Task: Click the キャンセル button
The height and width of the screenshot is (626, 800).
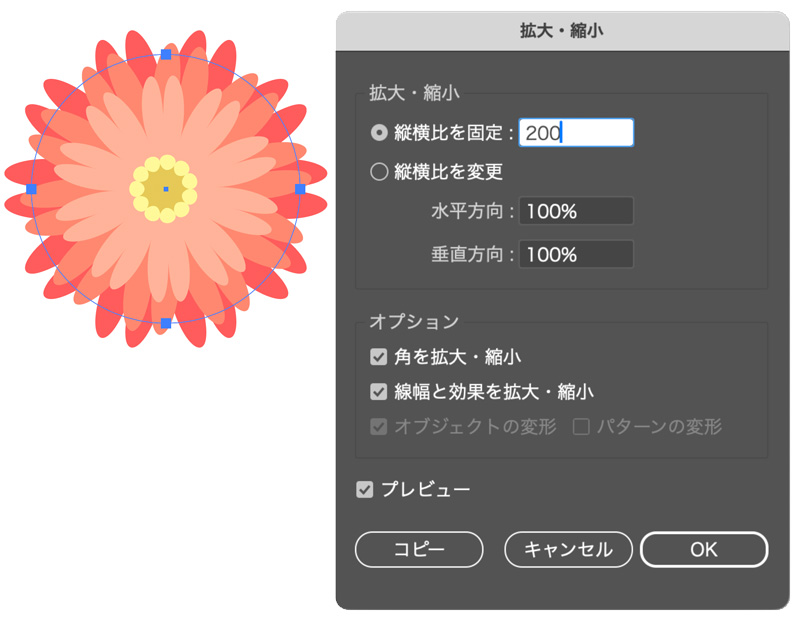Action: [568, 549]
